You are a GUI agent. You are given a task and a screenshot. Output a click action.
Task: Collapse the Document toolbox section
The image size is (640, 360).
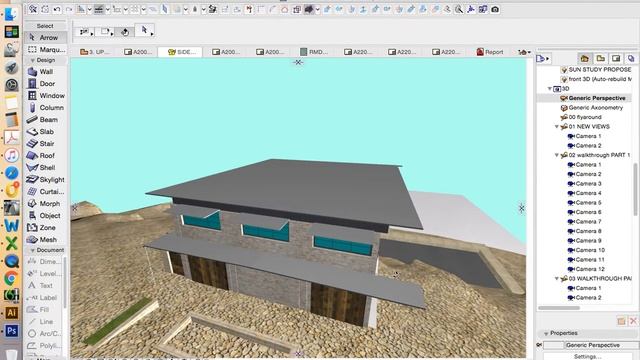click(x=33, y=250)
